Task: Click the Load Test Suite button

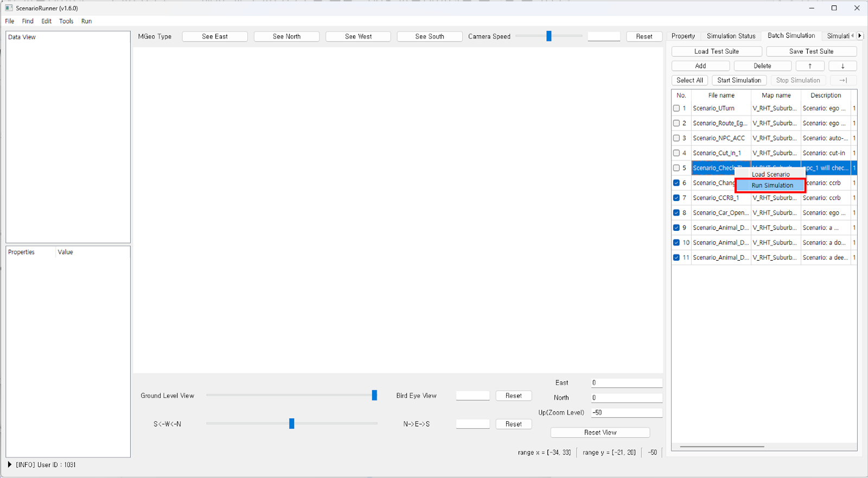Action: [716, 51]
